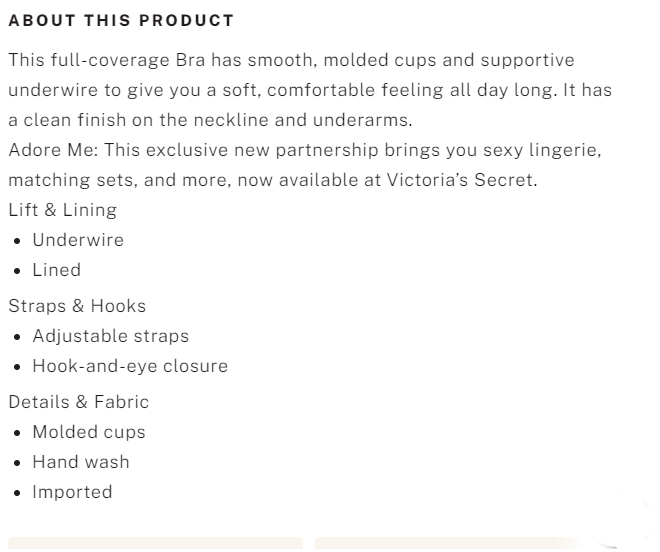Click the ABOUT THIS PRODUCT heading
Image resolution: width=660 pixels, height=552 pixels.
pos(121,20)
